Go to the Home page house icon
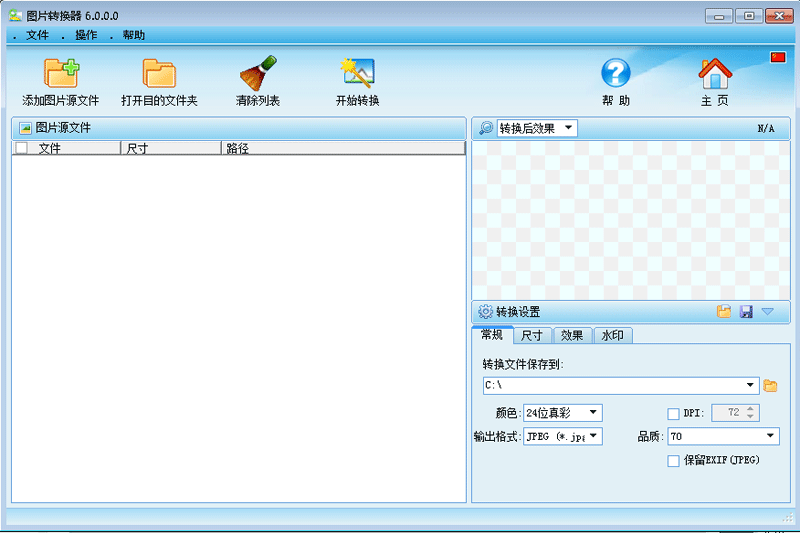The image size is (800, 533). [715, 74]
